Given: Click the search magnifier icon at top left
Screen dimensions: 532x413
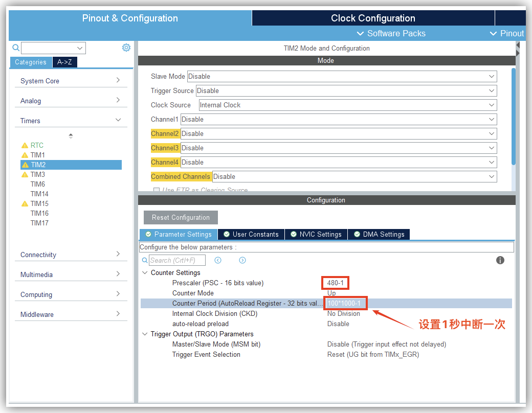Looking at the screenshot, I should [x=16, y=48].
